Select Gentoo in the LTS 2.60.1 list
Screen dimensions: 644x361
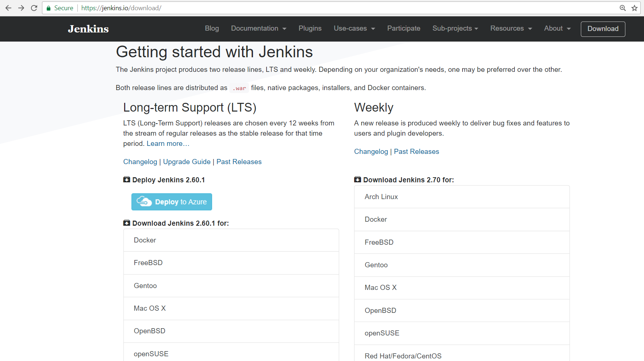(x=231, y=286)
